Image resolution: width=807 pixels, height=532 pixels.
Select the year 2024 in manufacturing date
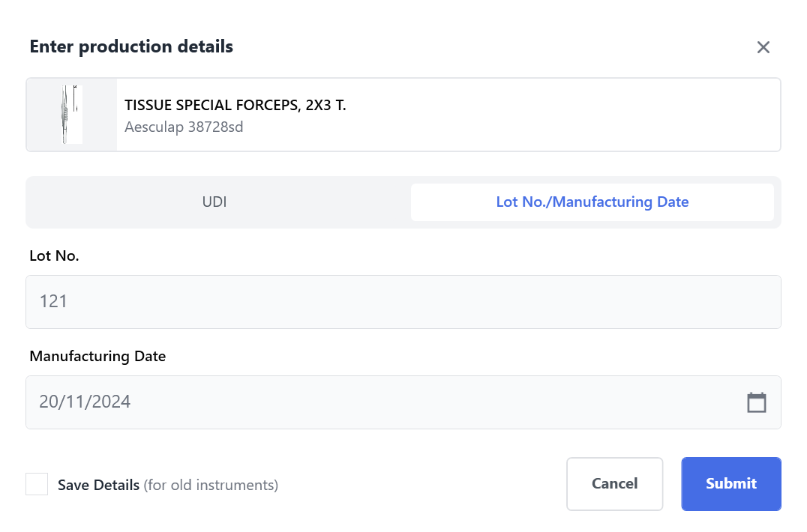111,402
